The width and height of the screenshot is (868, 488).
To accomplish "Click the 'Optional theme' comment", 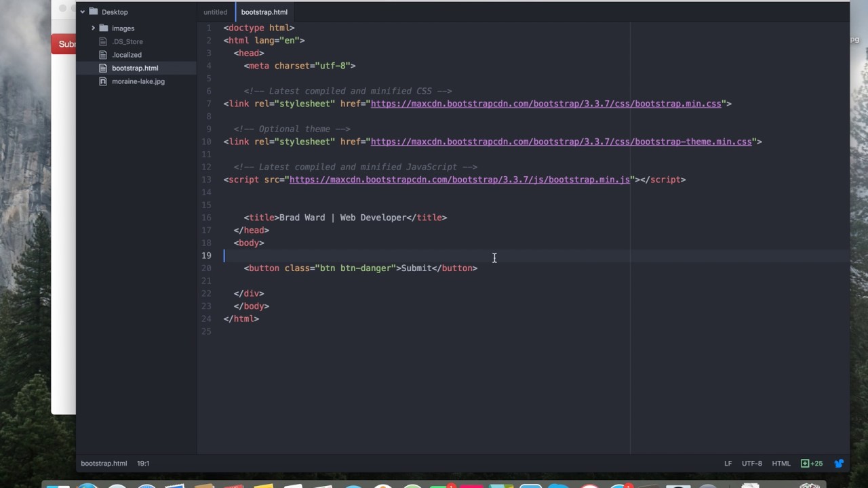I will pos(292,129).
